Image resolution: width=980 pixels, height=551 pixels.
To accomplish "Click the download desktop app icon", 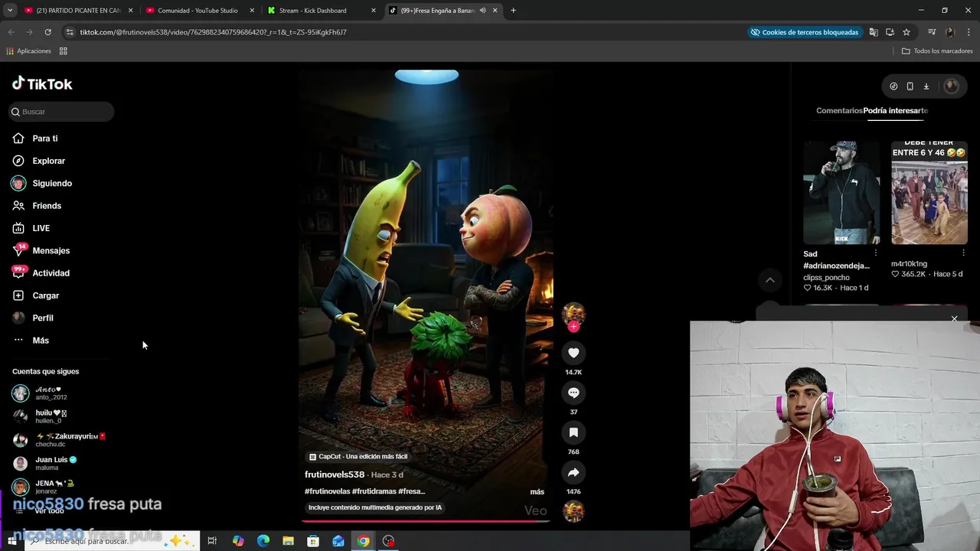I will pyautogui.click(x=926, y=86).
